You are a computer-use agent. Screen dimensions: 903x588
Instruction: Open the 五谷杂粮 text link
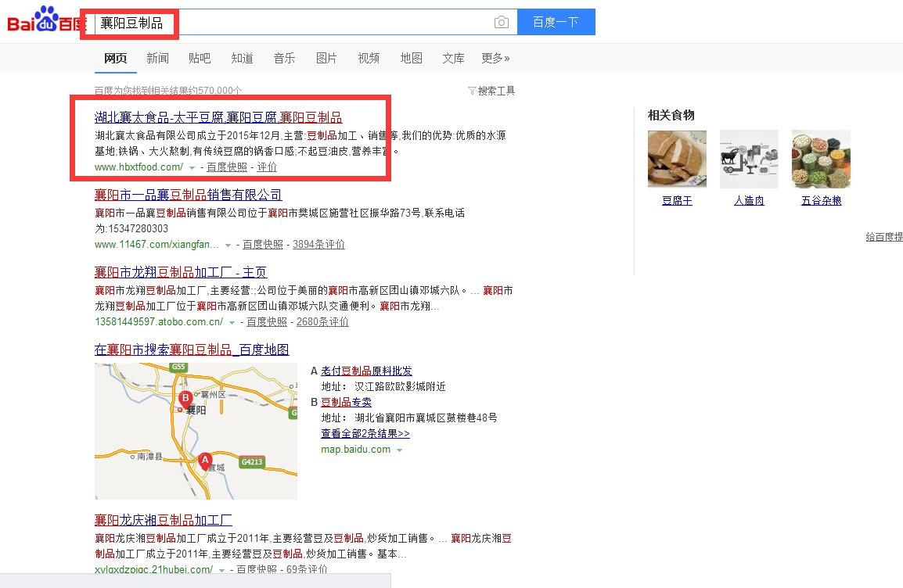coord(821,201)
